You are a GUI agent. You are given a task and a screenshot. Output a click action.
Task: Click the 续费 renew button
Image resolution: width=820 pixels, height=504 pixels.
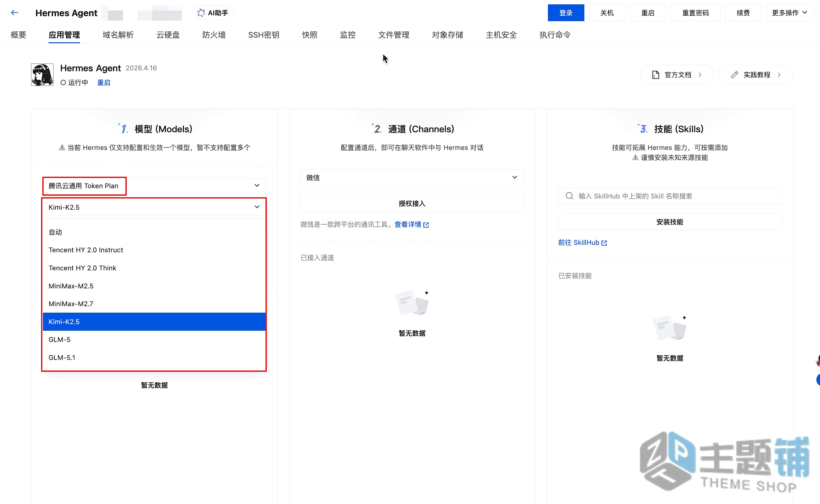coord(742,13)
